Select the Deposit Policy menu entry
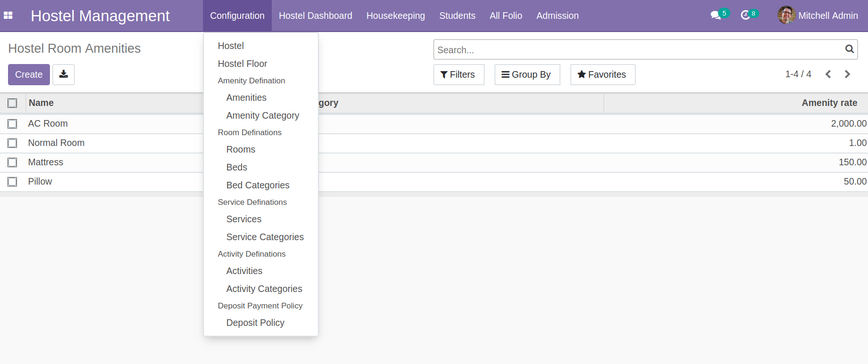The image size is (868, 364). point(255,323)
